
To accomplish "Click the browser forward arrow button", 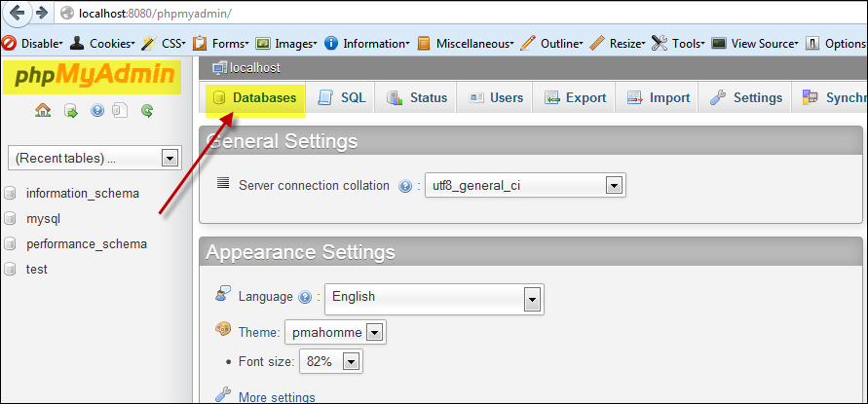I will (x=41, y=14).
